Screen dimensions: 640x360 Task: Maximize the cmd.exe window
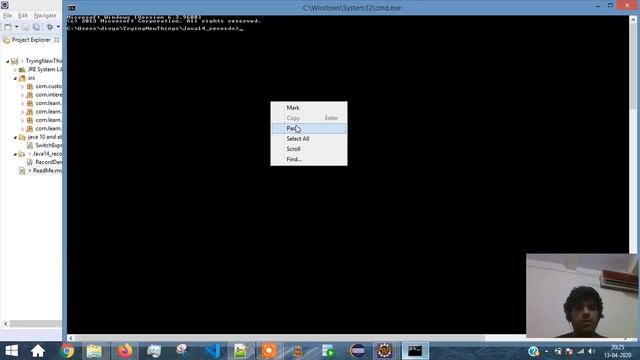(x=610, y=6)
